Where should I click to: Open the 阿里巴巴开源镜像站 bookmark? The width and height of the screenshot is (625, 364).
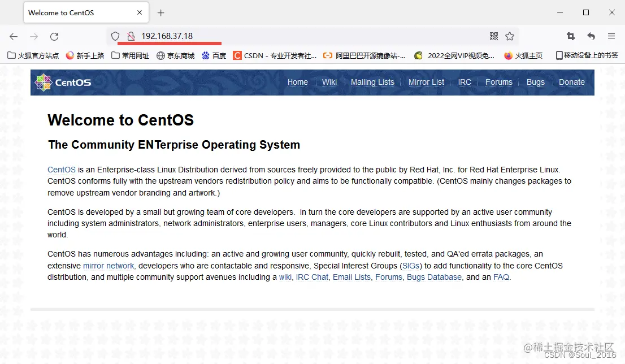[x=364, y=55]
